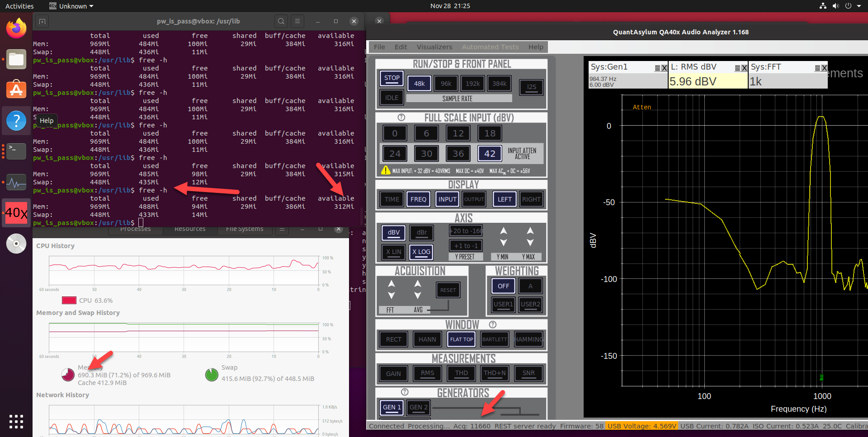
Task: Open Activities overview
Action: (19, 6)
